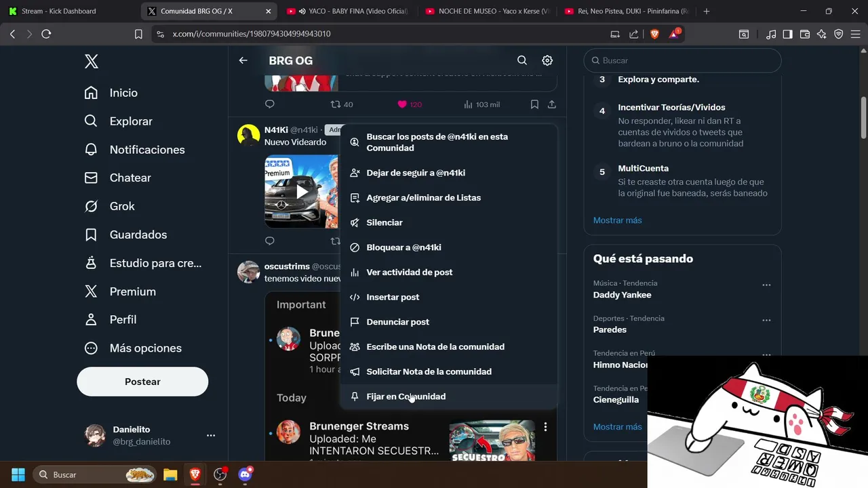Open options for Paredes trend
The image size is (868, 488).
[766, 321]
